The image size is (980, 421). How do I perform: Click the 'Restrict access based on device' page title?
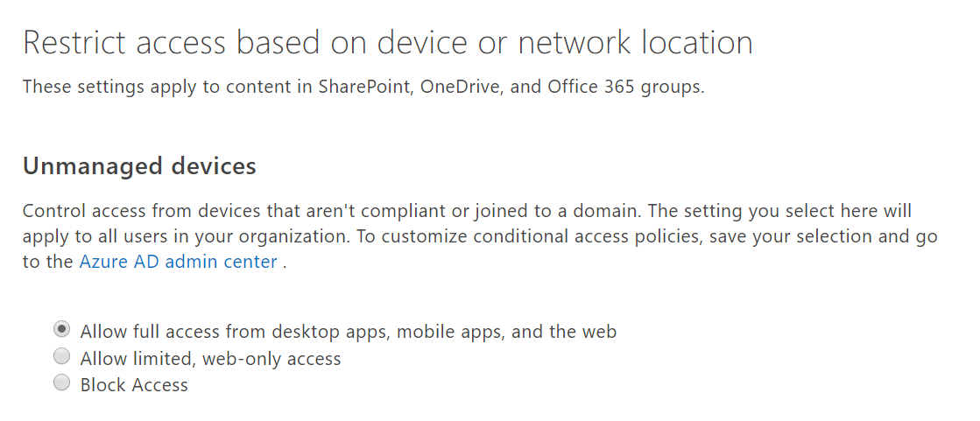point(387,44)
